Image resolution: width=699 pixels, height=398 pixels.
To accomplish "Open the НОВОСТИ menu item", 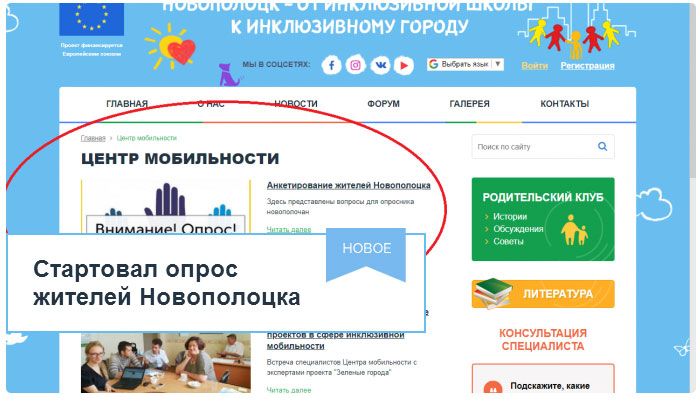I will click(x=296, y=104).
